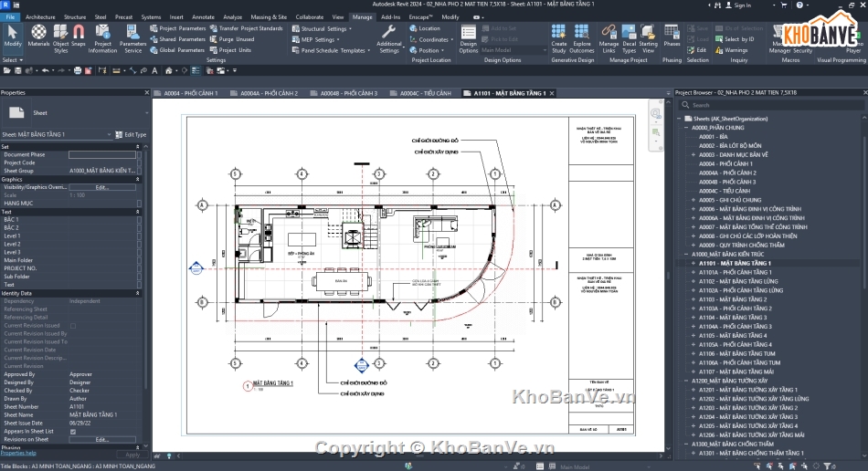Collapse A0000_PHẦN CHUNG tree node

(686, 128)
